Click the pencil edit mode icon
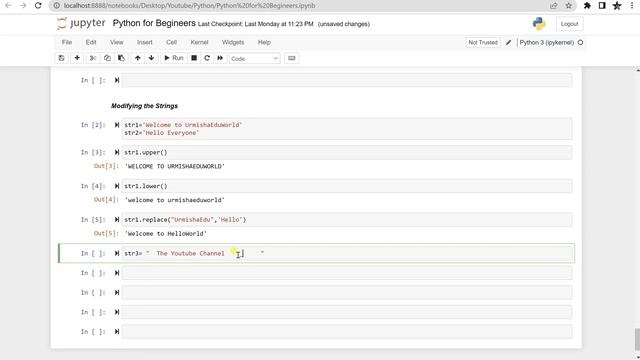Image resolution: width=640 pixels, height=360 pixels. 509,42
